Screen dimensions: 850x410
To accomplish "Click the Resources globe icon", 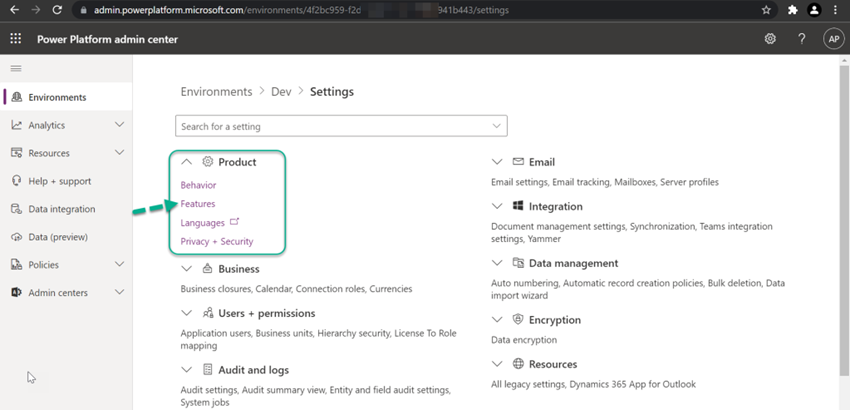I will (518, 363).
